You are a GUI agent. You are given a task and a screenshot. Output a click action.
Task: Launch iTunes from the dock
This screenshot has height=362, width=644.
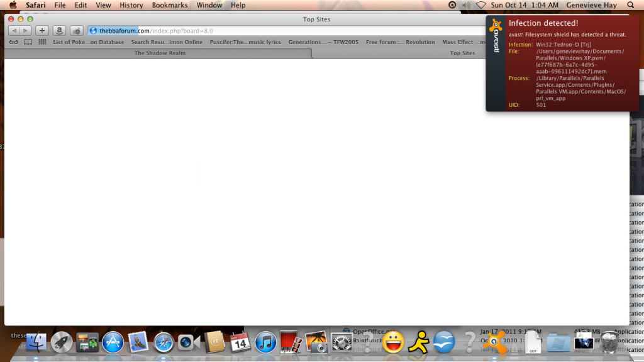pos(265,342)
